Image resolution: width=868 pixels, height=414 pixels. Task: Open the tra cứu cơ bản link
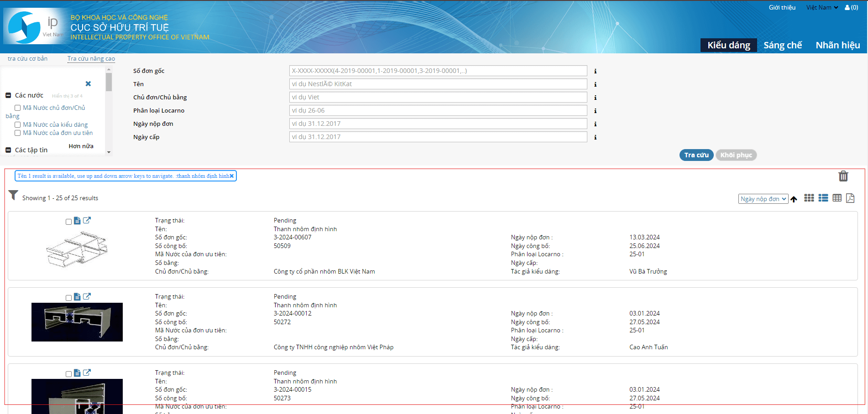point(27,59)
